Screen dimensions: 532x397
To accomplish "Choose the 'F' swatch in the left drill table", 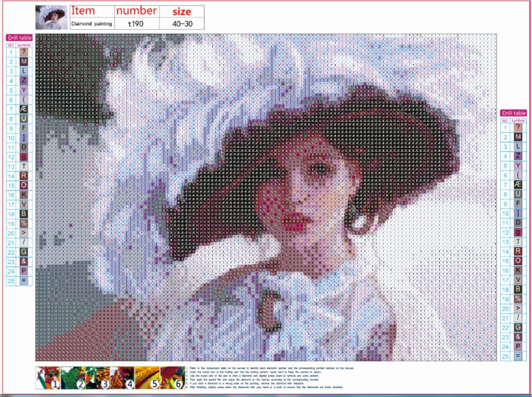I will pyautogui.click(x=24, y=128).
